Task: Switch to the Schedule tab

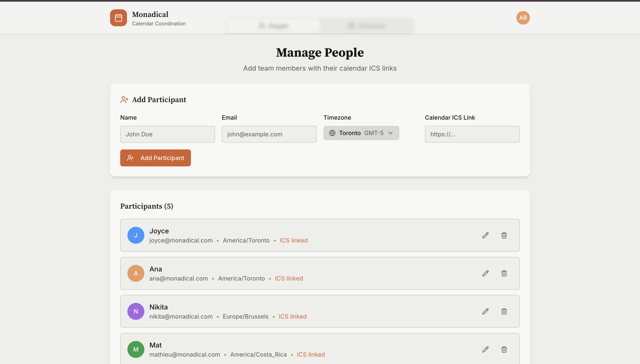Action: [367, 26]
